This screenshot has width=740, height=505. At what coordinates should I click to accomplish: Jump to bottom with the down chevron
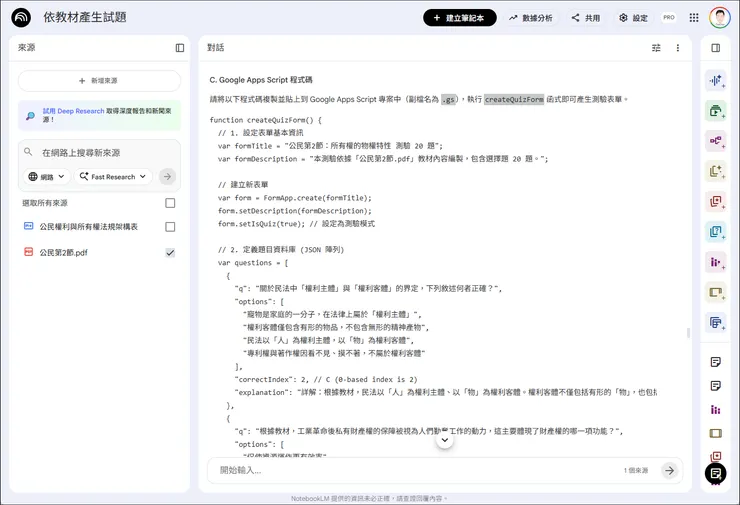(445, 440)
